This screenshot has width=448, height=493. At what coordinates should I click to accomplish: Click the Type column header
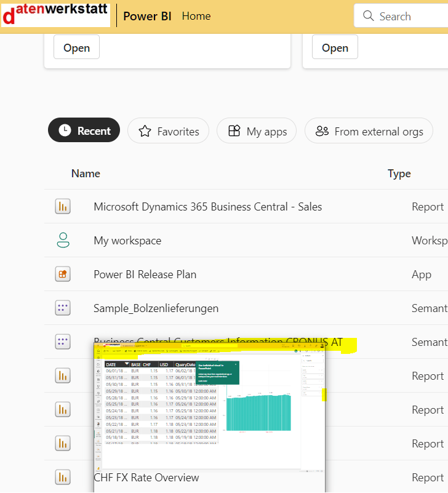(x=399, y=174)
